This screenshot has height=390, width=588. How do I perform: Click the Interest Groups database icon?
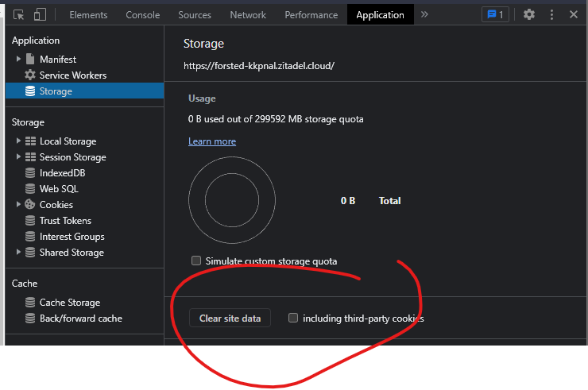coord(30,236)
